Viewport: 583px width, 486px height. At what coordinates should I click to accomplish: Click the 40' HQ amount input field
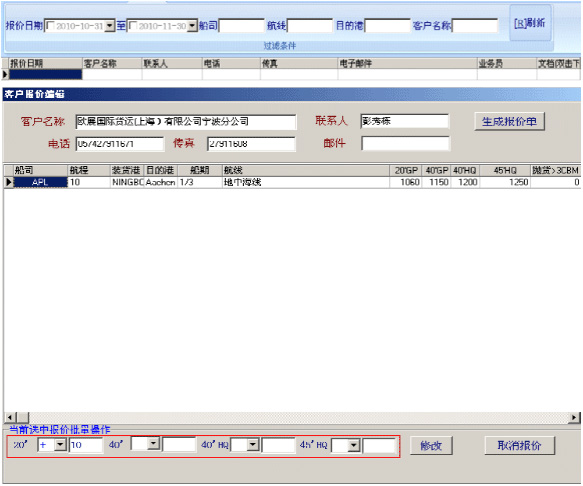click(x=278, y=445)
